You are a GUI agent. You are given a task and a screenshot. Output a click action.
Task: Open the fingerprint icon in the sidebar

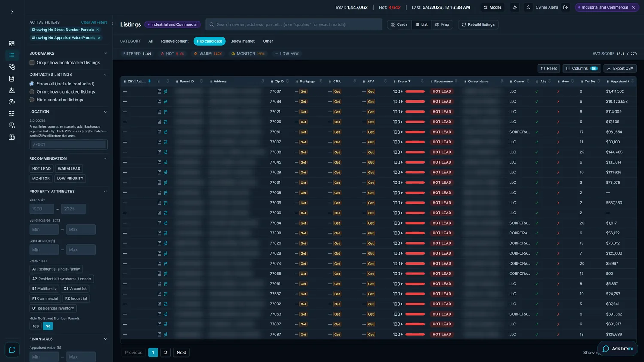click(12, 102)
